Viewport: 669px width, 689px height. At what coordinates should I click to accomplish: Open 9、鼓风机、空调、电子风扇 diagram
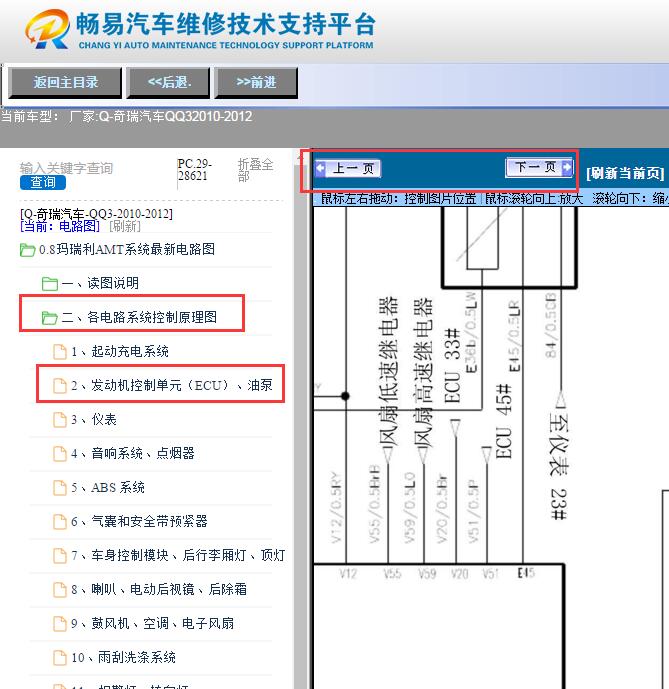click(x=153, y=624)
